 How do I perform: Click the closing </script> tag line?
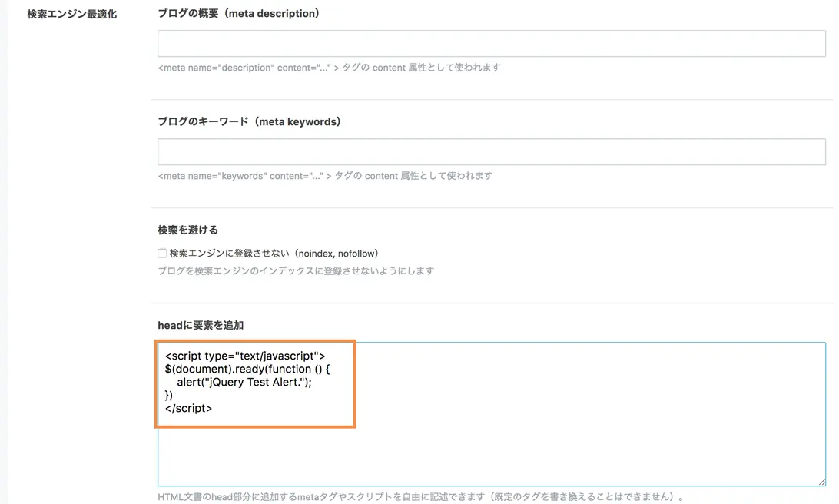[188, 408]
